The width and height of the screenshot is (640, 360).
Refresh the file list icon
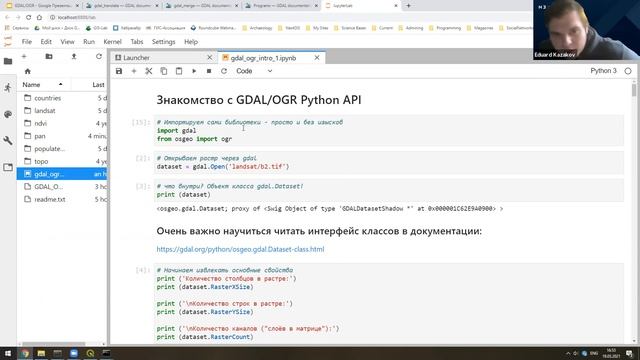coord(99,56)
